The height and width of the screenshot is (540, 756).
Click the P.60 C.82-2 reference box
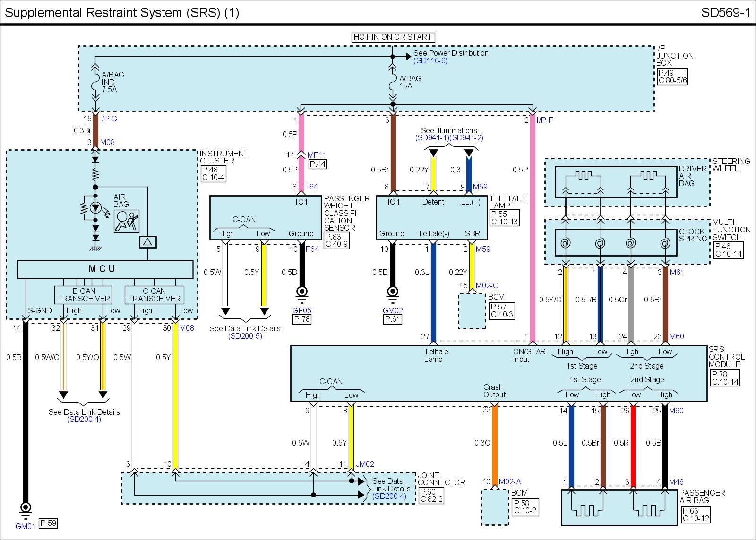tap(431, 496)
